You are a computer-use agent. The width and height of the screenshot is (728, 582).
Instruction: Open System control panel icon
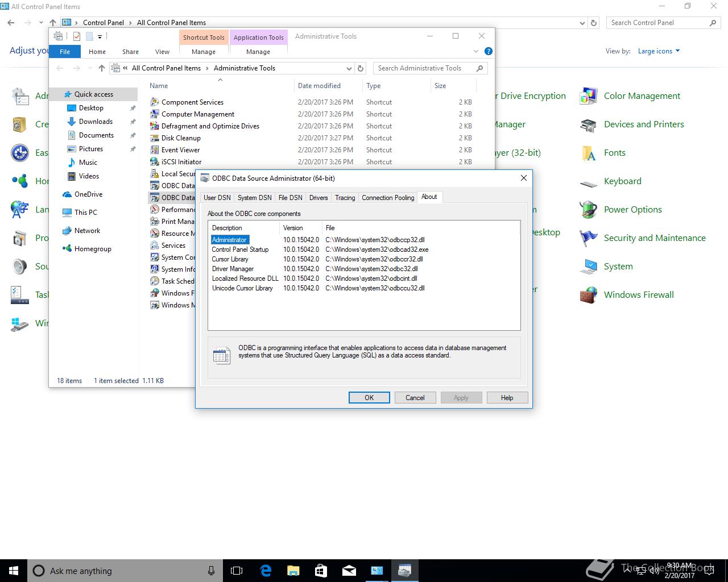click(589, 267)
